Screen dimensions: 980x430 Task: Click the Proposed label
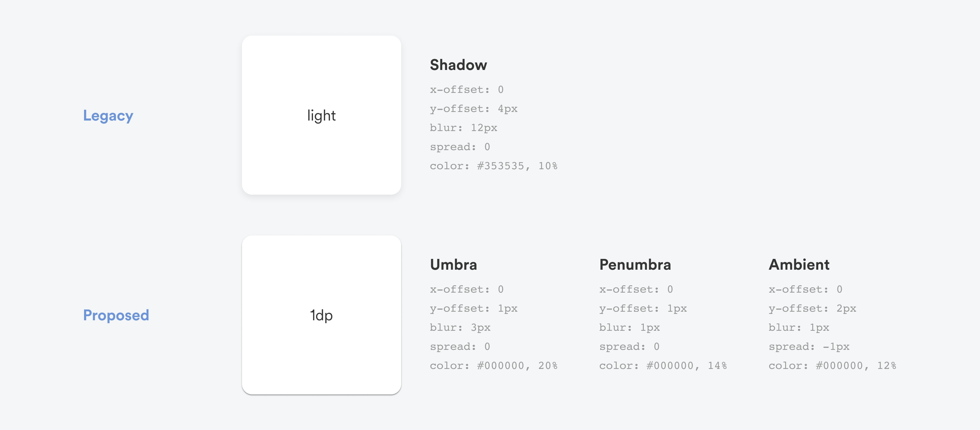(x=116, y=315)
